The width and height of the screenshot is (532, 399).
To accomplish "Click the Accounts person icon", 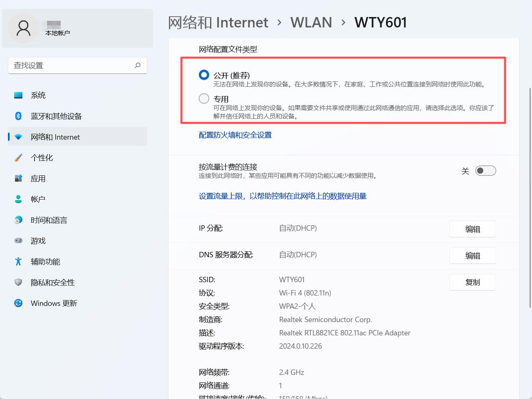I will [x=18, y=199].
